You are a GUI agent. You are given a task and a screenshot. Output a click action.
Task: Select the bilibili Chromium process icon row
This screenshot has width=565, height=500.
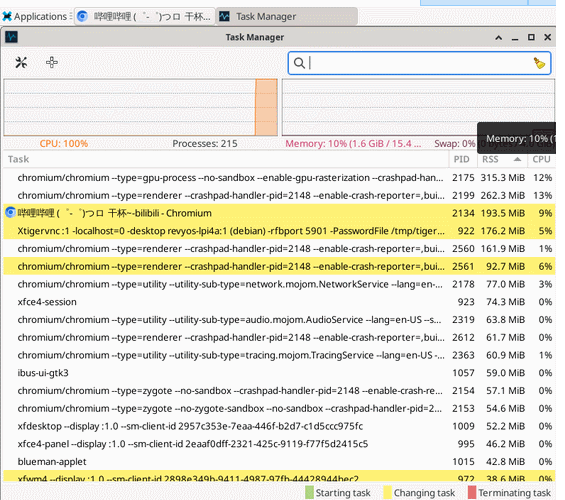(x=279, y=213)
